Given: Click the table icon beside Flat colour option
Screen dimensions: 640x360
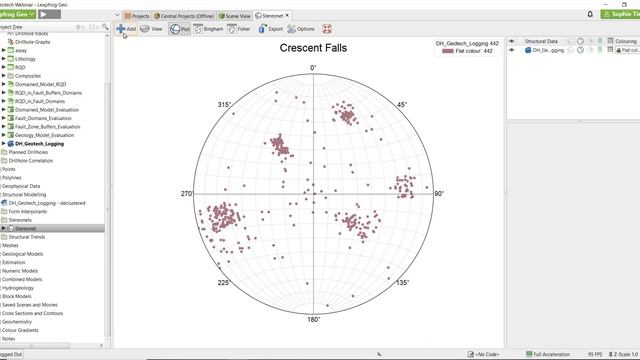Looking at the screenshot, I should point(611,50).
